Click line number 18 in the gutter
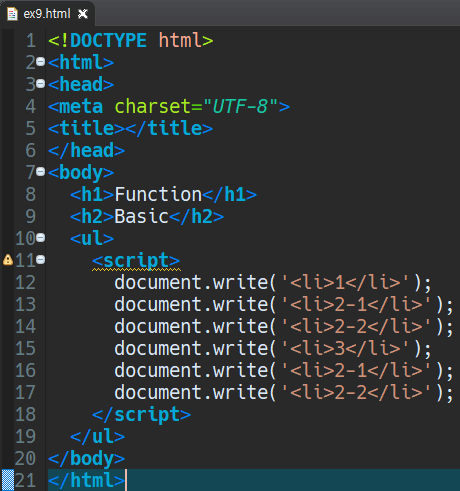460x491 pixels. pos(25,415)
